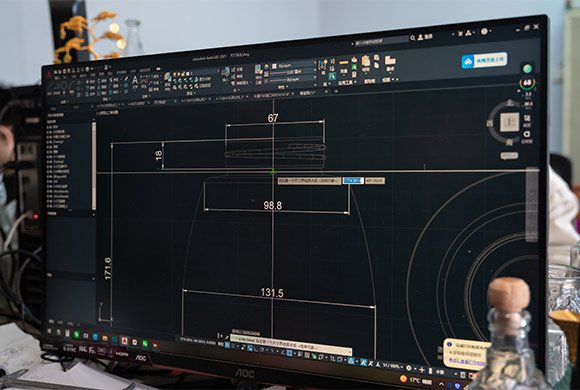The image size is (580, 390).
Task: Toggle the Grid display in the status bar
Action: tap(227, 344)
